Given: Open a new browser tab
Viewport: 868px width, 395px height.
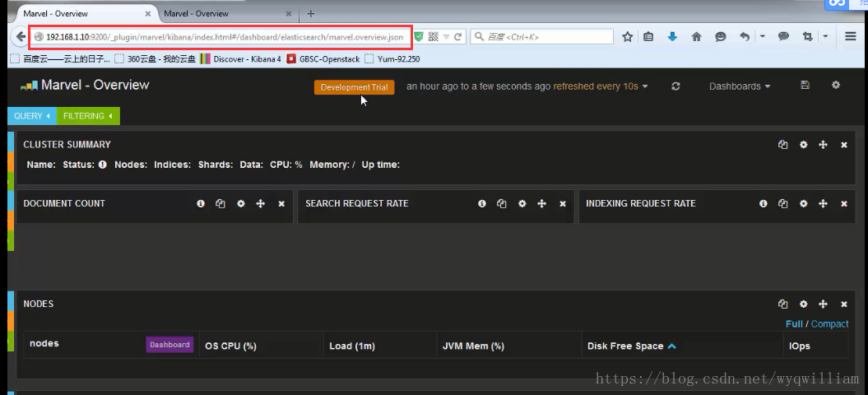Looking at the screenshot, I should (310, 13).
